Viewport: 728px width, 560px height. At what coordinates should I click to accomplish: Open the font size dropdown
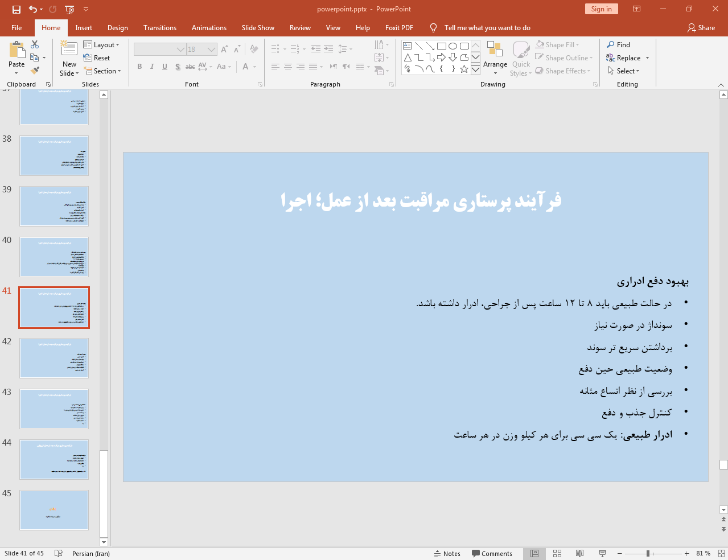[212, 50]
